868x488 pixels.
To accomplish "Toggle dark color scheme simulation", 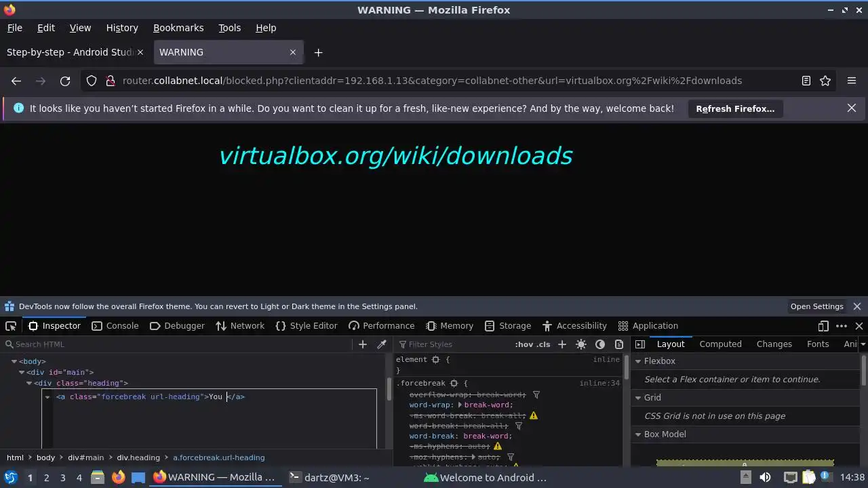I will click(600, 344).
